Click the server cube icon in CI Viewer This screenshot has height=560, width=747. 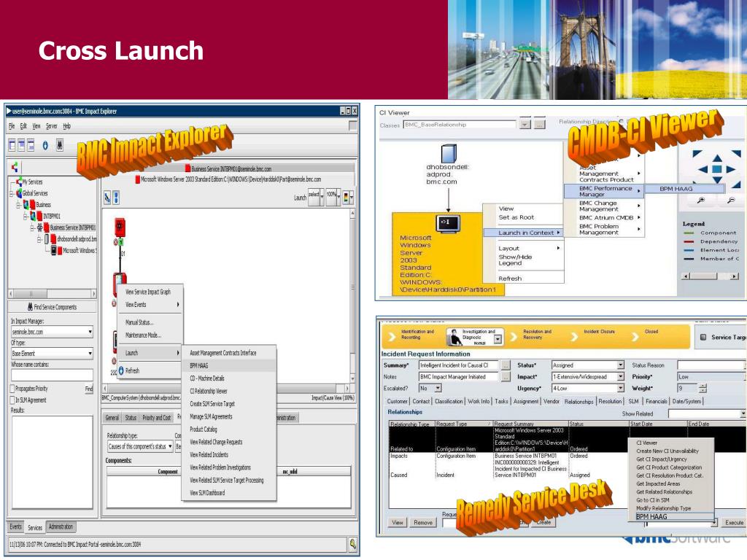pos(449,154)
